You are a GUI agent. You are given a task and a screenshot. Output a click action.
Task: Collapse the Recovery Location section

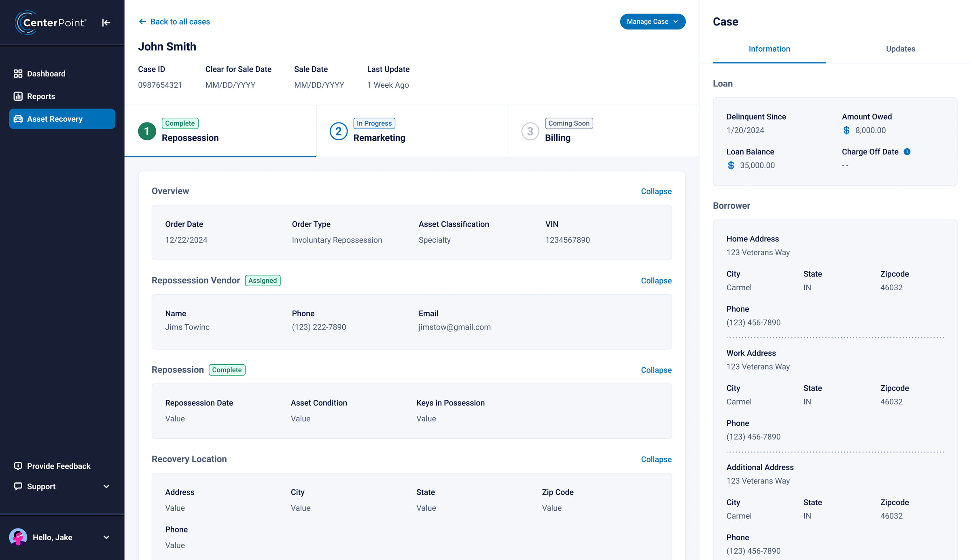pos(656,459)
